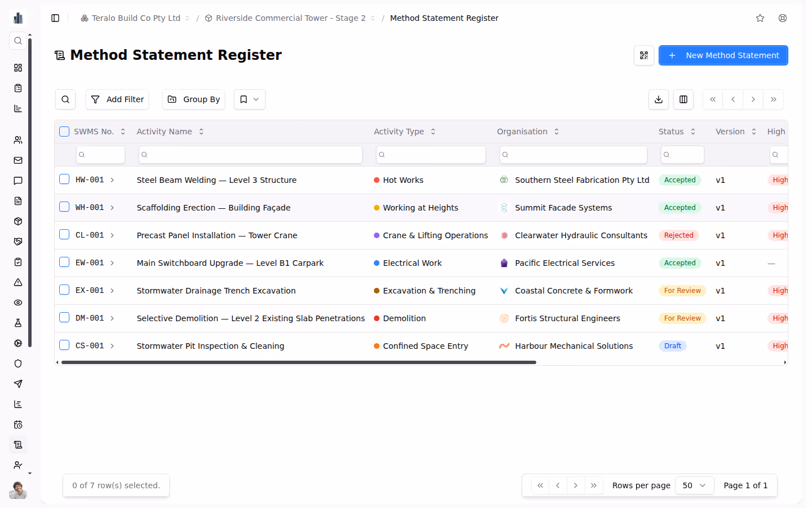812x508 pixels.
Task: Tick the checkbox for CL-001
Action: [64, 235]
